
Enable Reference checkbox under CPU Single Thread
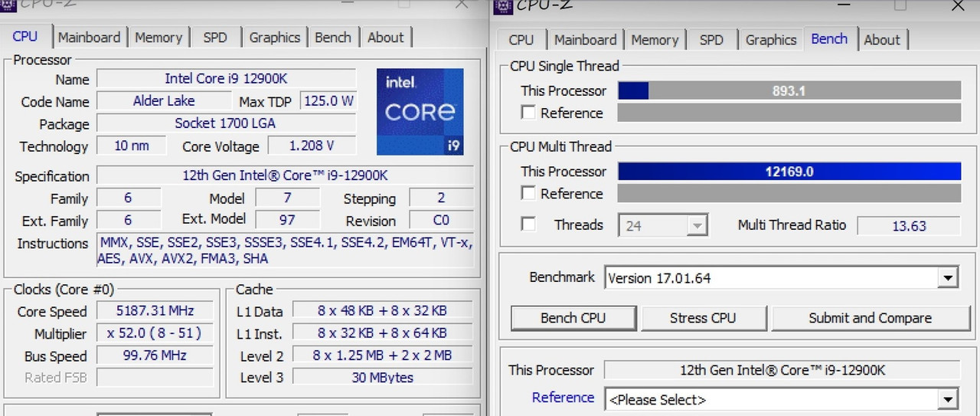[x=528, y=113]
